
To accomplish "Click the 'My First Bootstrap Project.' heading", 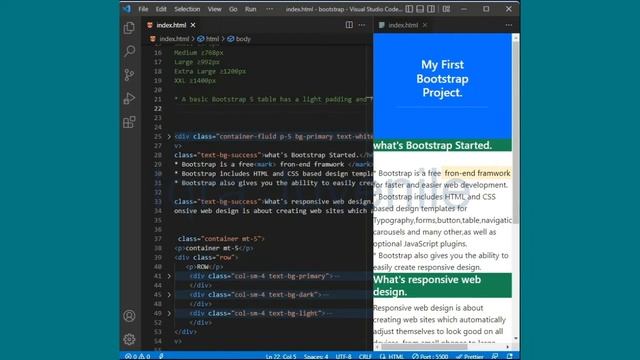I will click(x=442, y=79).
